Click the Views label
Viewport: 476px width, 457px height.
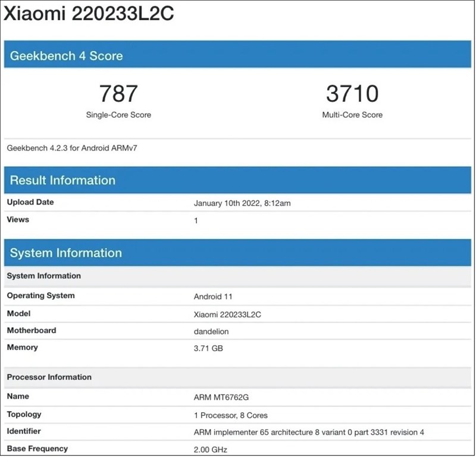tap(18, 220)
